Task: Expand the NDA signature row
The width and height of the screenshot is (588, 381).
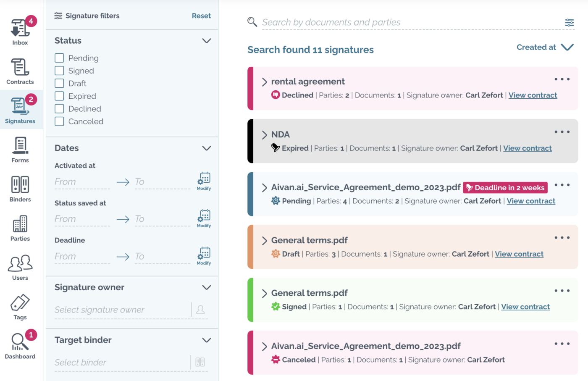Action: (264, 135)
